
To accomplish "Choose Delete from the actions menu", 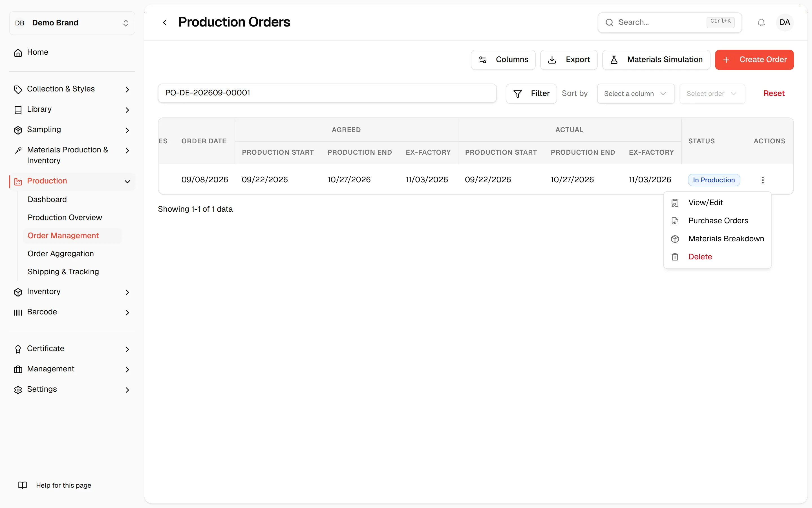I will 717,257.
